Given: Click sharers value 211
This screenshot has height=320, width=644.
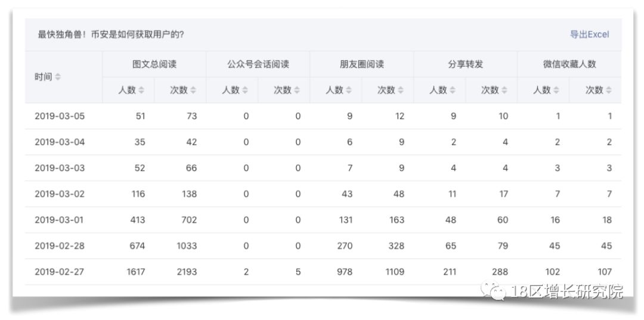Looking at the screenshot, I should click(450, 272).
